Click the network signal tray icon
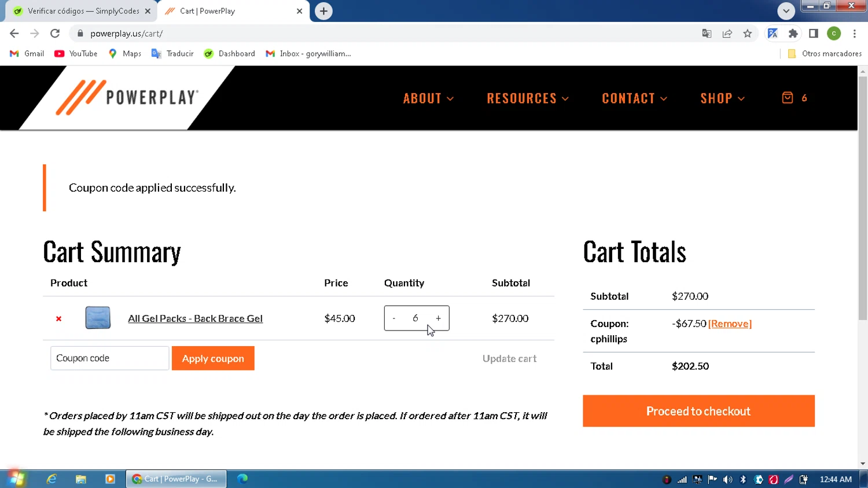Screen dimensions: 868x488 pos(682,479)
